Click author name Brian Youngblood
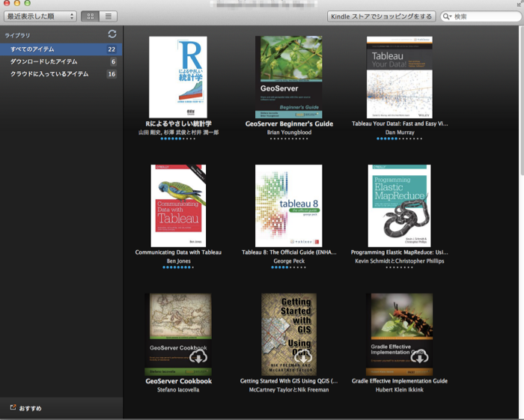Viewport: 524px width, 420px height. [289, 133]
